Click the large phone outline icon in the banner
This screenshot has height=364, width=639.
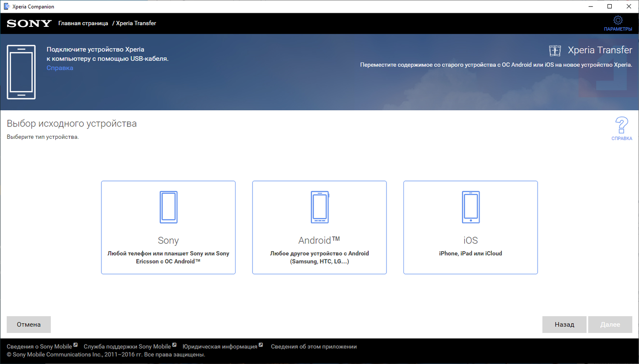point(21,72)
